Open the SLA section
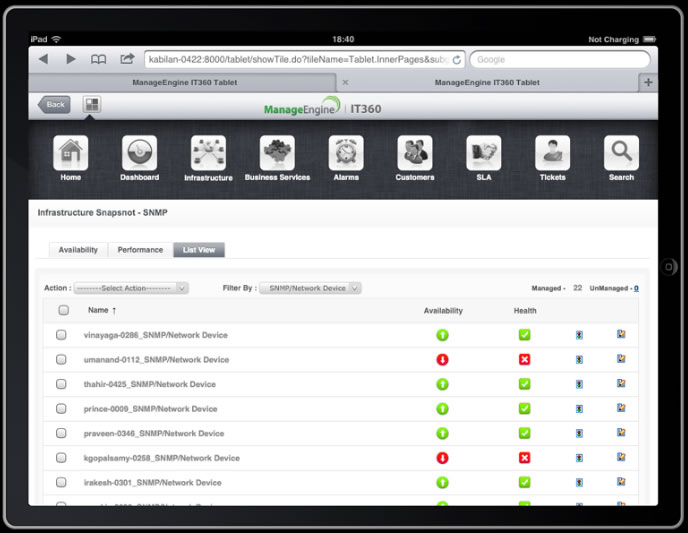 pyautogui.click(x=484, y=158)
